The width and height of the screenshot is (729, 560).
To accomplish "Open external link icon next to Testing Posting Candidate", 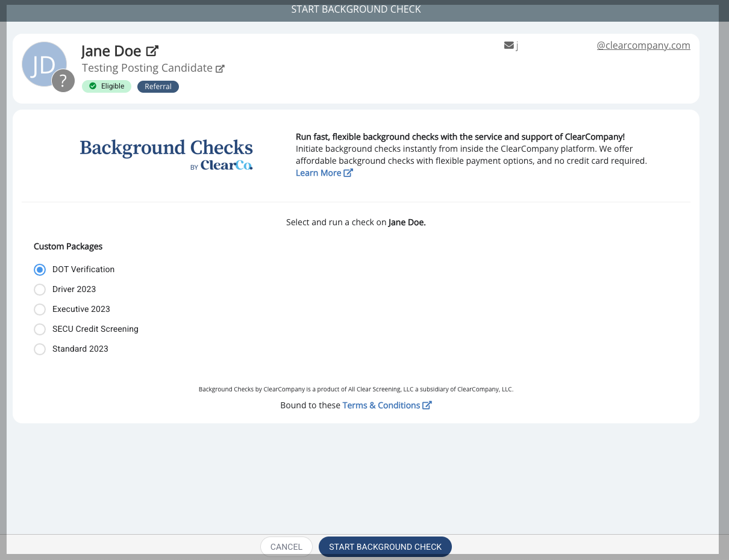I will pos(220,69).
